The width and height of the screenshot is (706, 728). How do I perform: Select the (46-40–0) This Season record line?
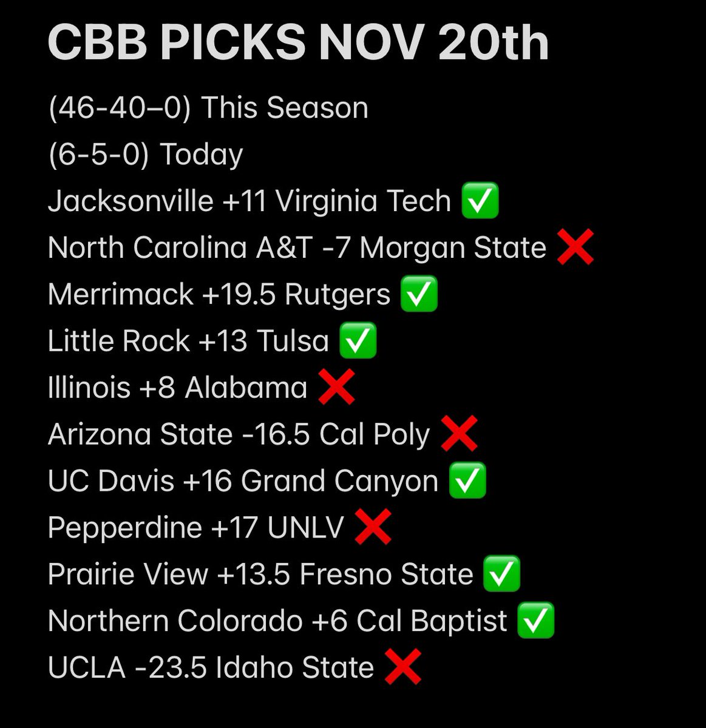click(208, 108)
